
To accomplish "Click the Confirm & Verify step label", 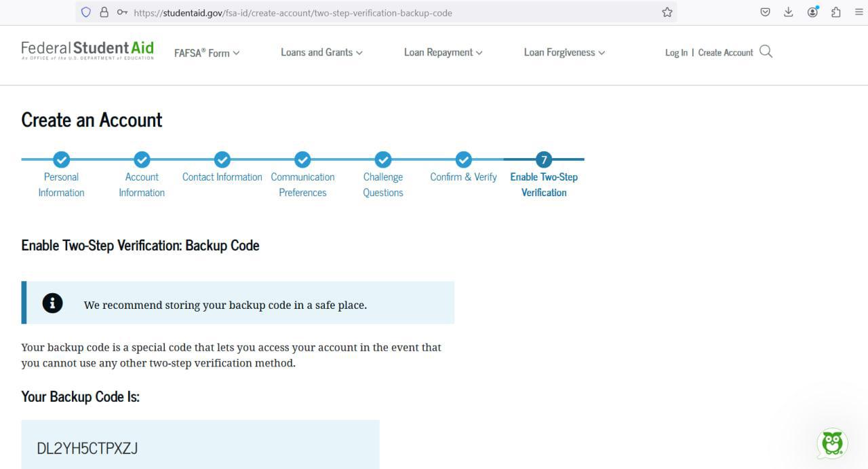I will pyautogui.click(x=463, y=177).
